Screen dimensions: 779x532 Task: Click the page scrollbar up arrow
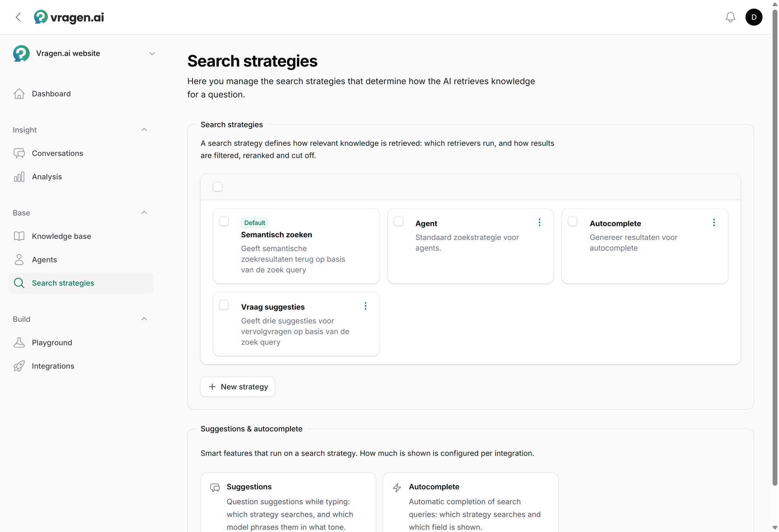775,4
